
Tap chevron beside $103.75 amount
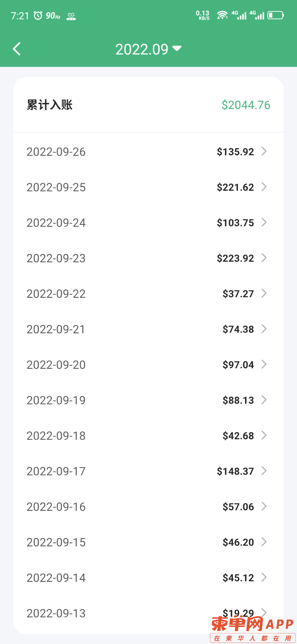tap(264, 222)
